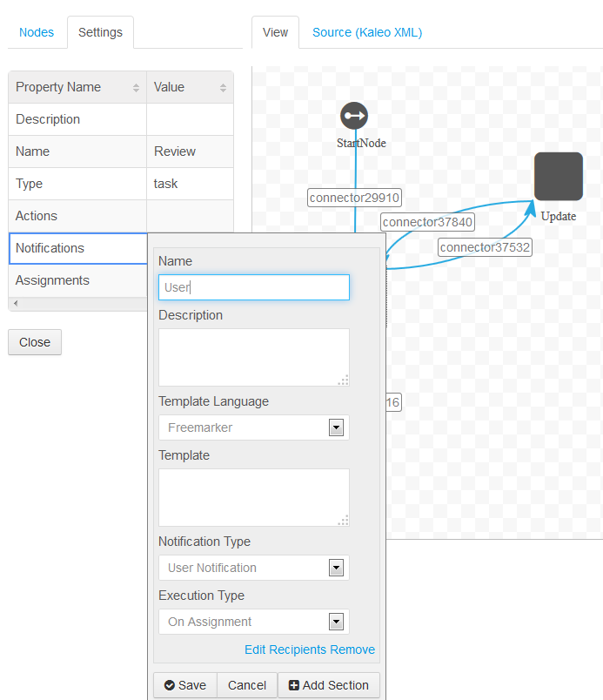Open the Source (Kaleo XML) tab
This screenshot has height=700, width=603.
[367, 32]
